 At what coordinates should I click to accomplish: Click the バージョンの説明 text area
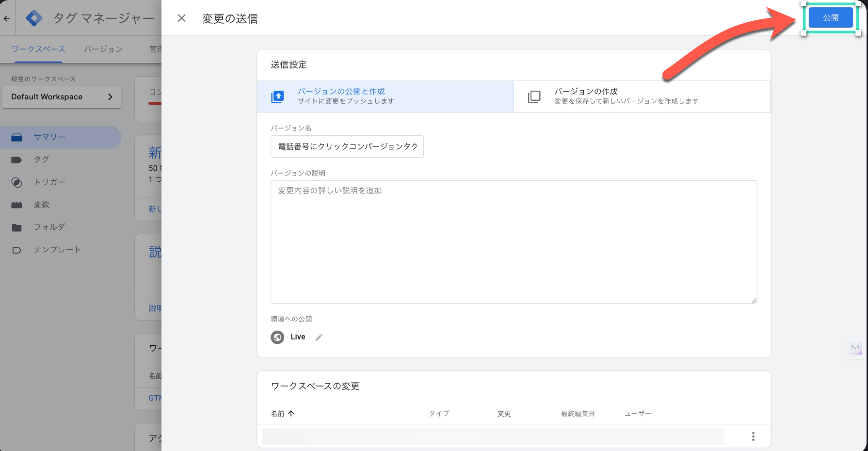(514, 242)
